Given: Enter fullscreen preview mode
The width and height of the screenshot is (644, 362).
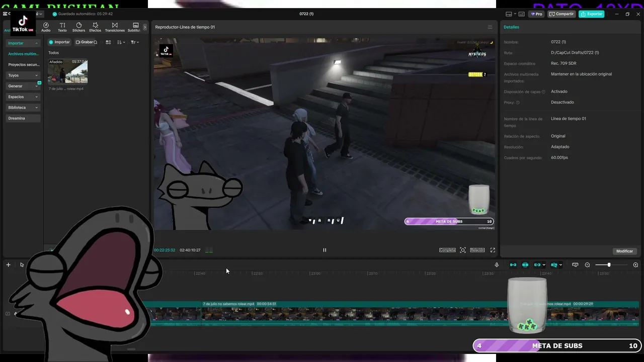Looking at the screenshot, I should point(493,250).
